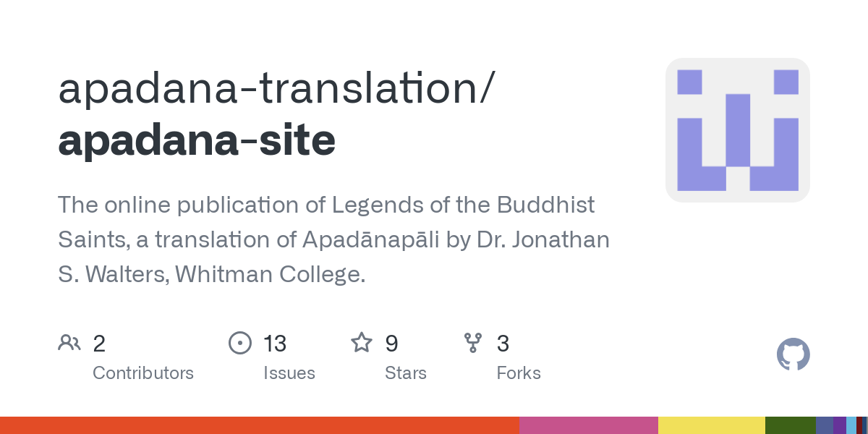Click the Stars star icon
Viewport: 868px width, 434px height.
[361, 342]
